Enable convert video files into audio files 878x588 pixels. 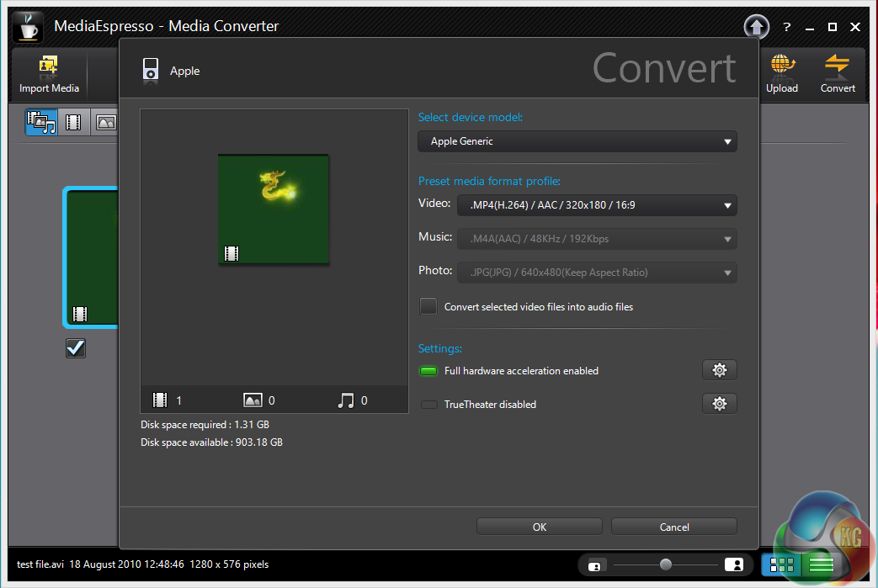(x=428, y=307)
